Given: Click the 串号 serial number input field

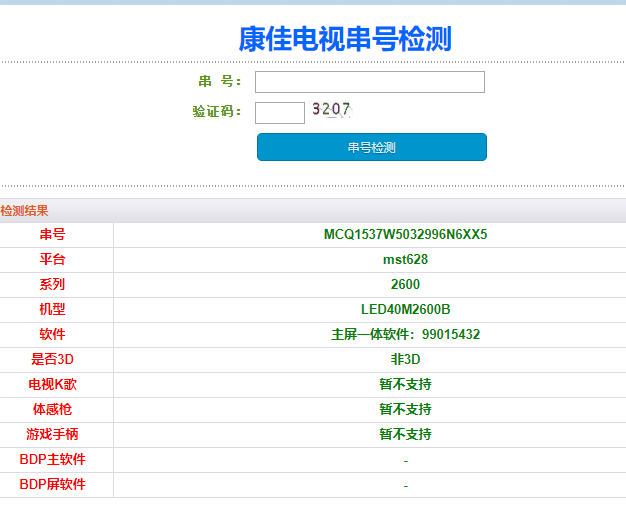Looking at the screenshot, I should (x=370, y=82).
